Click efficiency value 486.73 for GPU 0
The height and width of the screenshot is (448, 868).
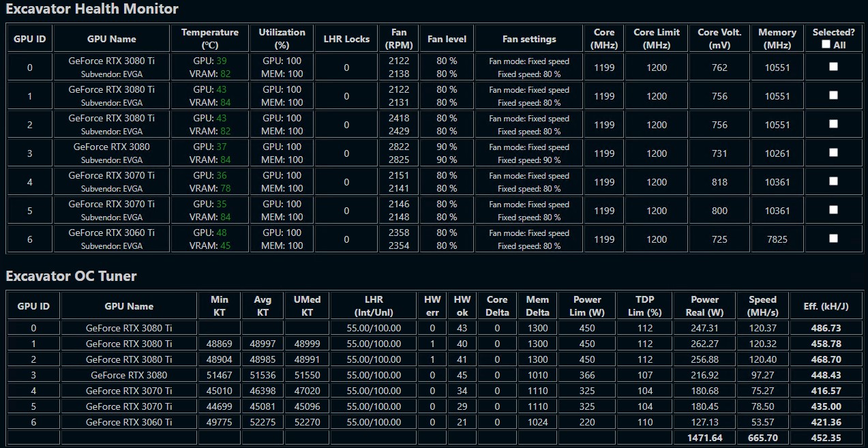pyautogui.click(x=826, y=328)
